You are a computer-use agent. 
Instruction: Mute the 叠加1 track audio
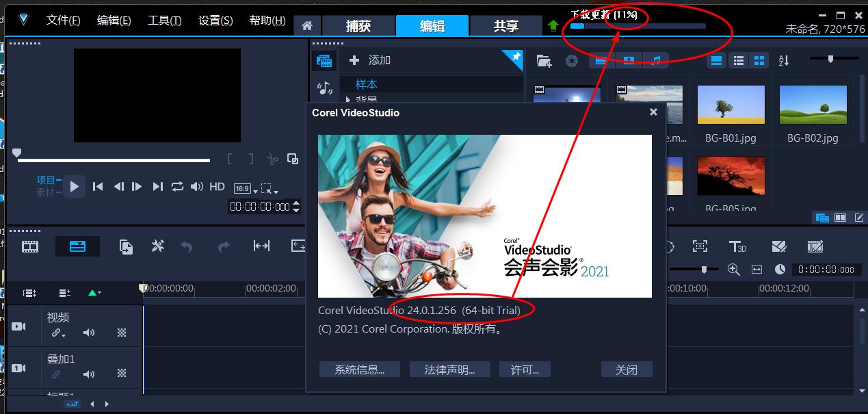click(x=89, y=374)
